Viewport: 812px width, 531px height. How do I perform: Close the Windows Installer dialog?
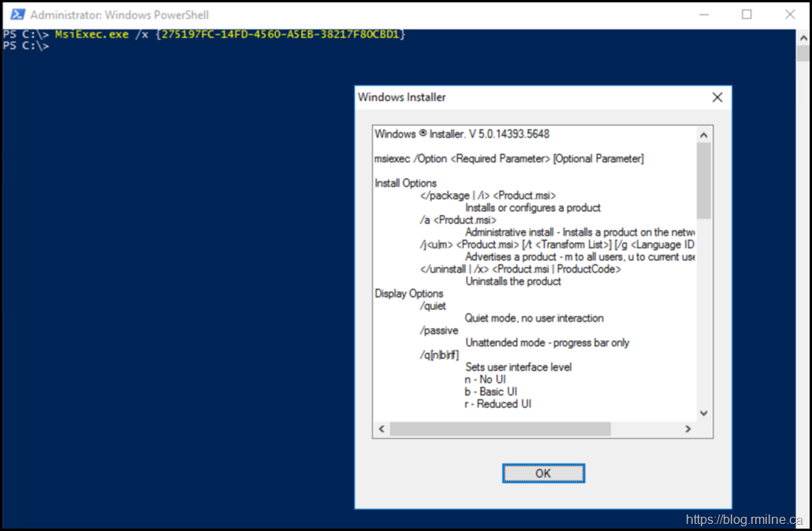[x=717, y=98]
